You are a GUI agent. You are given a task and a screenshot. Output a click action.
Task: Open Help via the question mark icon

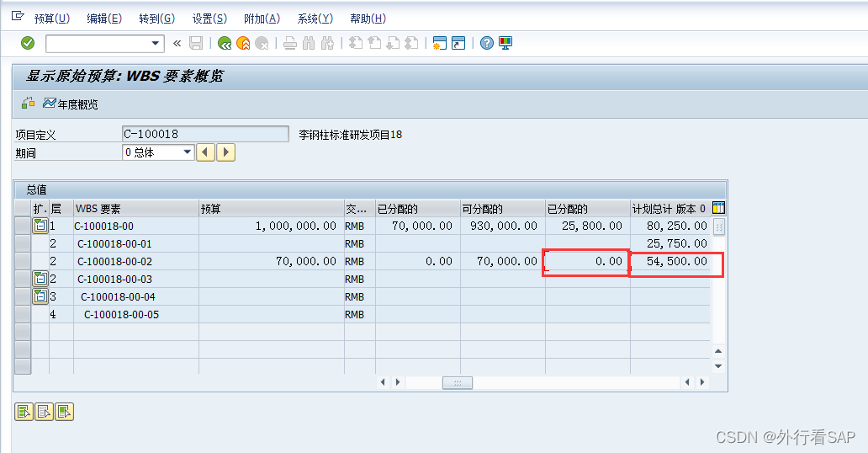(486, 43)
